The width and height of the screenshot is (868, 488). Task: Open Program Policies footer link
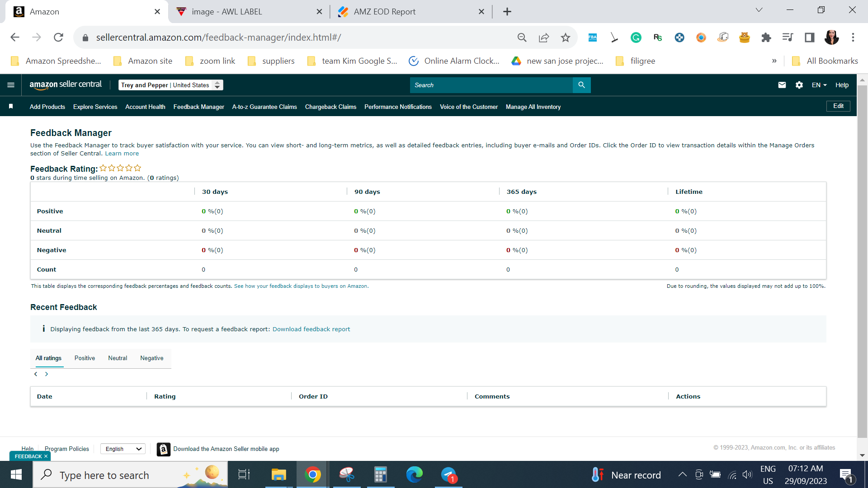pyautogui.click(x=67, y=449)
